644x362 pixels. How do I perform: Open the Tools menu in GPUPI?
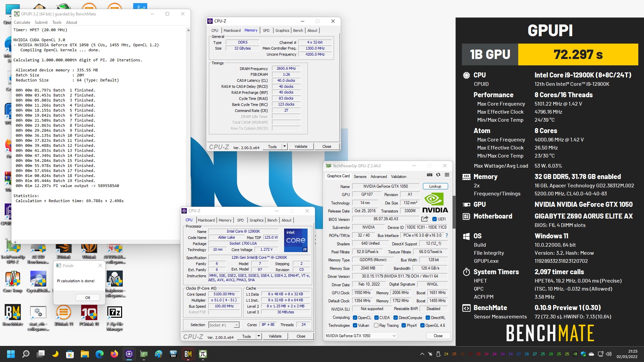(x=57, y=22)
